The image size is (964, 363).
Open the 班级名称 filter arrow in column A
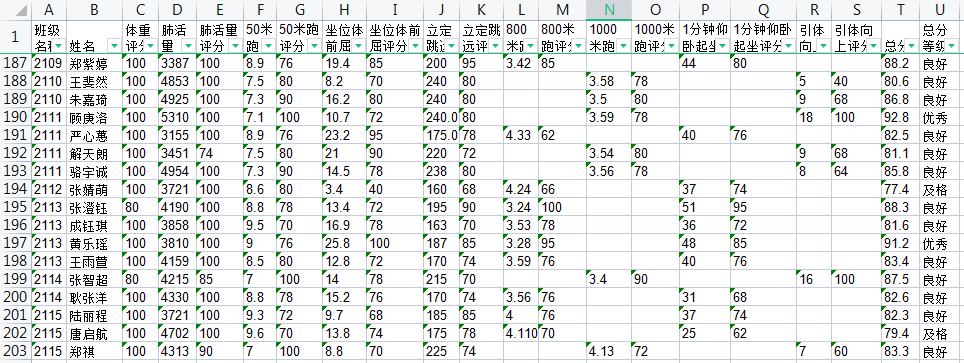[58, 46]
